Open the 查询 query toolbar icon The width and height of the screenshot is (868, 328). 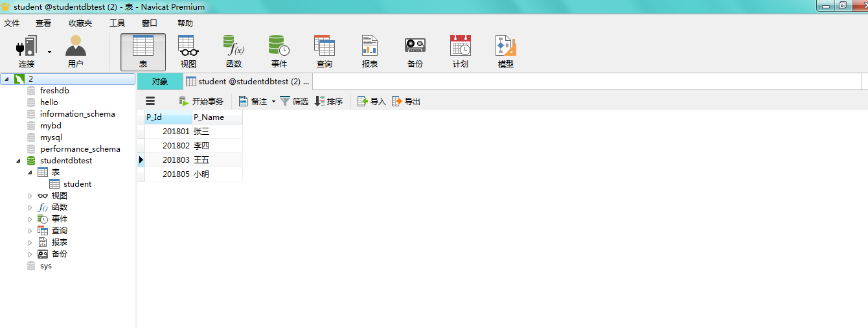(325, 52)
